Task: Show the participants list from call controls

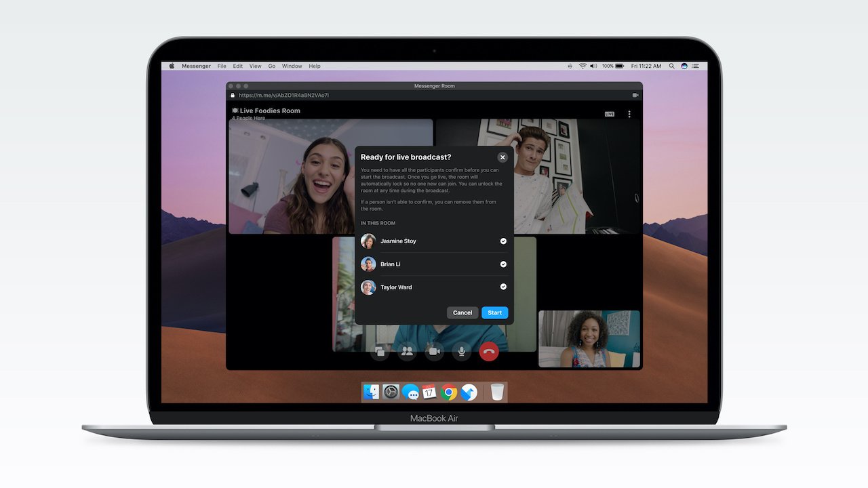Action: [x=407, y=351]
